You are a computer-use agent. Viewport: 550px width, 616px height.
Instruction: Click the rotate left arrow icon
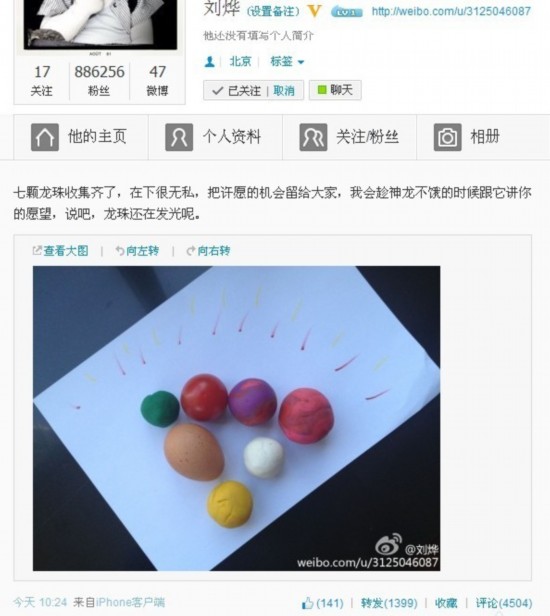pyautogui.click(x=119, y=251)
